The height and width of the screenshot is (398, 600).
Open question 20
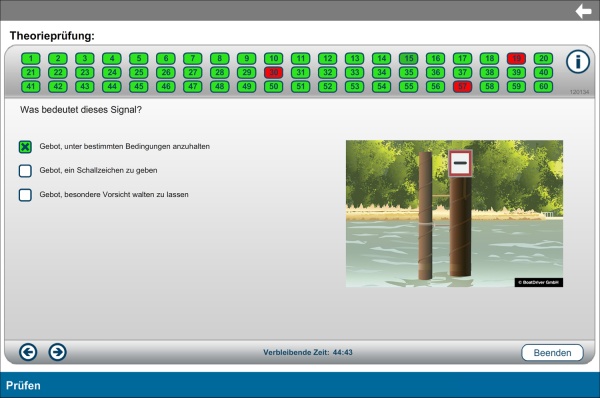543,59
